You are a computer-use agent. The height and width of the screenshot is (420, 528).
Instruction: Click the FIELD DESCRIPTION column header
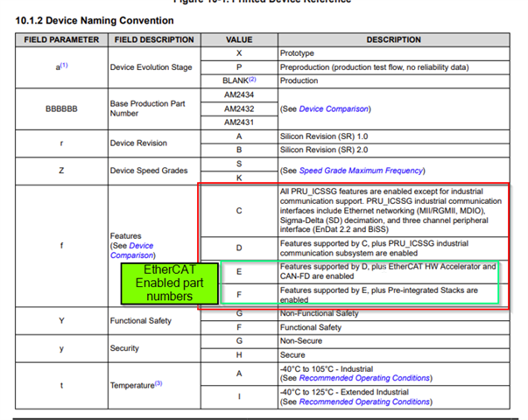(154, 39)
